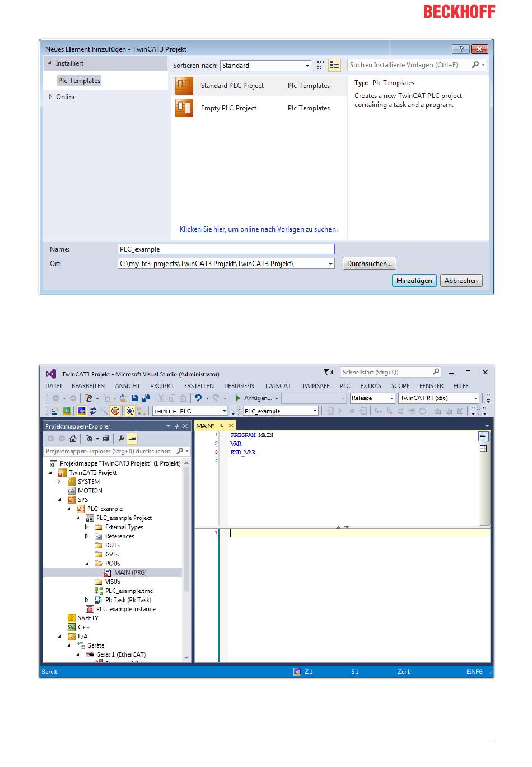The width and height of the screenshot is (532, 767).
Task: Select the MAIN* editor tab
Action: coord(205,426)
